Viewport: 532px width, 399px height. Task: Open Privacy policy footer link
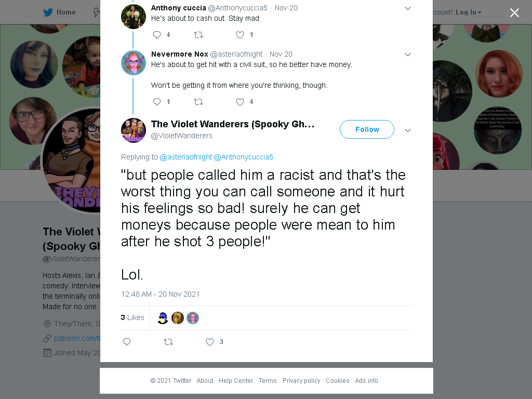[301, 381]
